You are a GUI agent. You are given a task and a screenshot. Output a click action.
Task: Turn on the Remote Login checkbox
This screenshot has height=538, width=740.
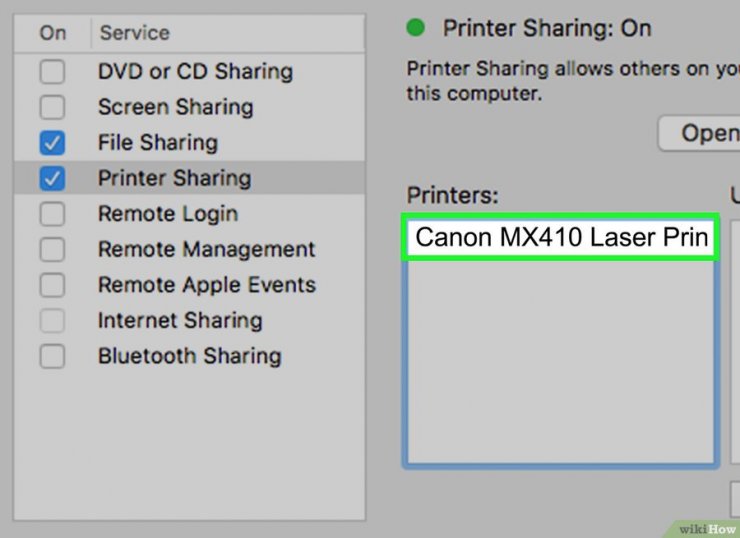point(52,214)
